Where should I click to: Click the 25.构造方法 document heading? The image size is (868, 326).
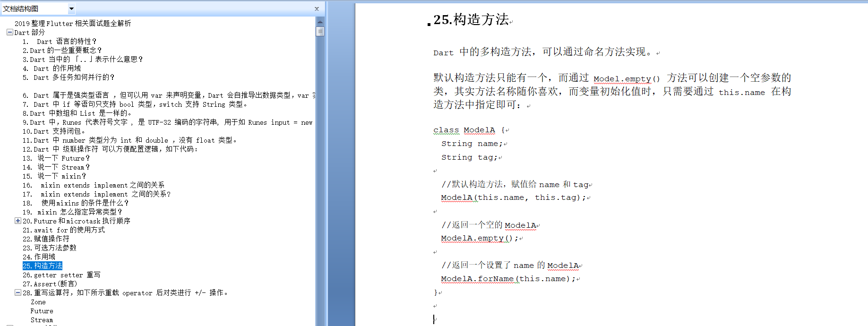pyautogui.click(x=471, y=19)
